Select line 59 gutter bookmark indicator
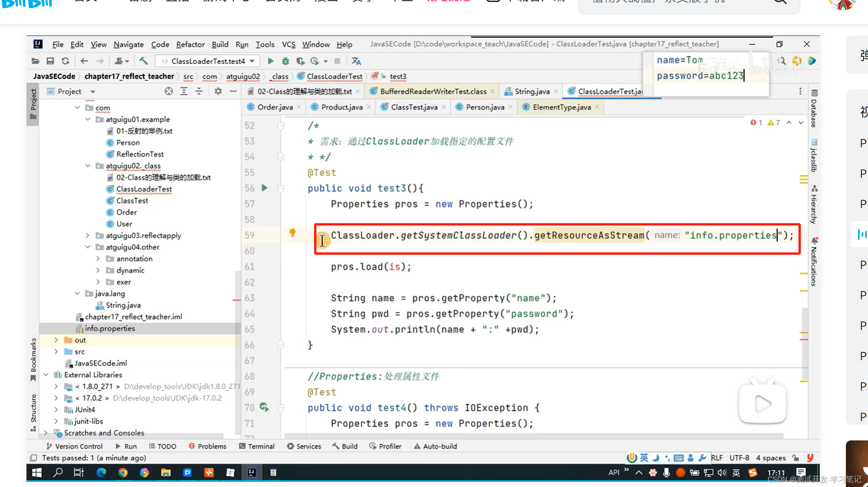This screenshot has width=868, height=487. 292,233
